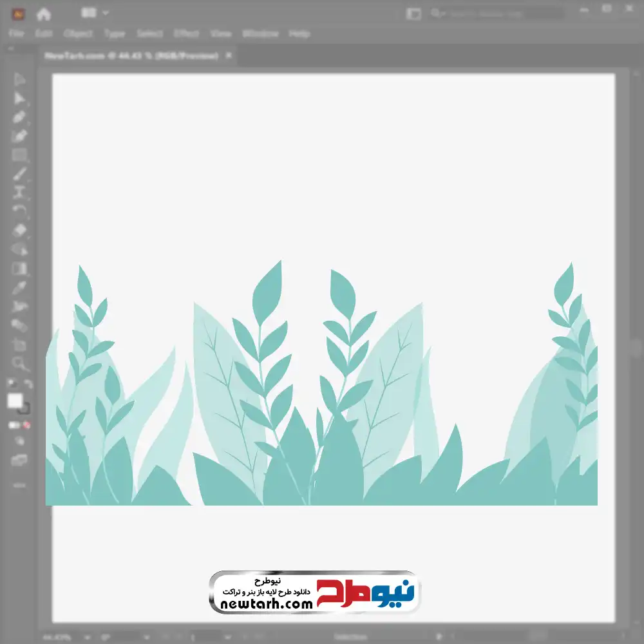Open the Object menu
The width and height of the screenshot is (644, 644).
point(78,33)
